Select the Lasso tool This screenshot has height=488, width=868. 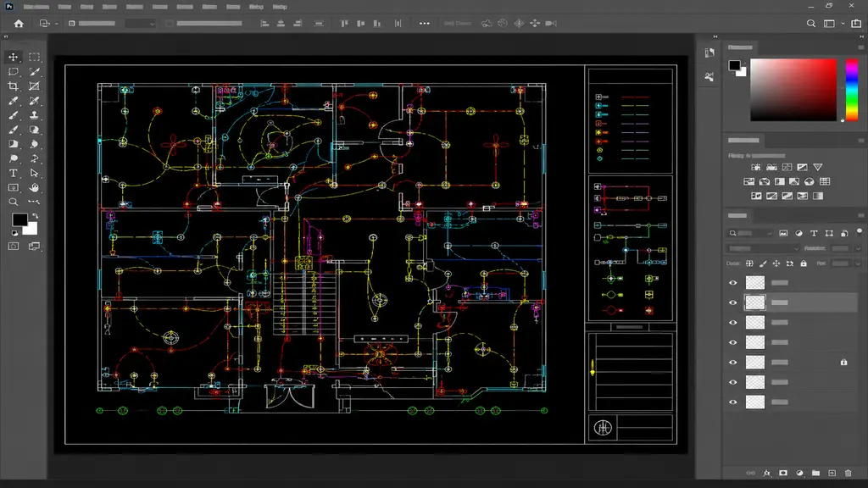[14, 71]
